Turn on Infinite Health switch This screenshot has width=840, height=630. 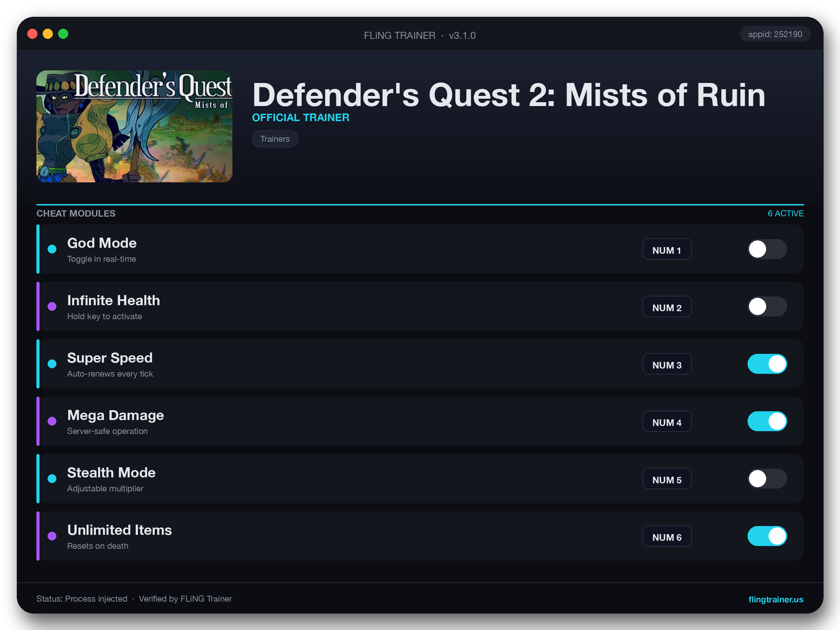767,307
